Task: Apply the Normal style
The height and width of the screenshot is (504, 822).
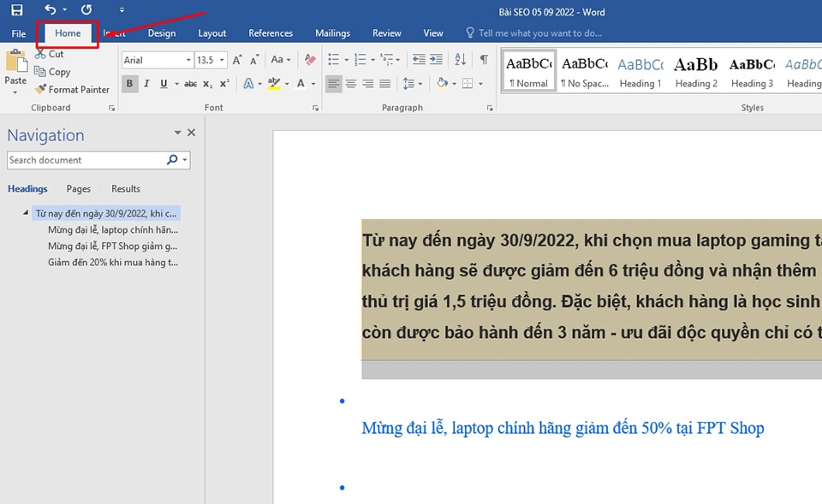Action: 529,71
